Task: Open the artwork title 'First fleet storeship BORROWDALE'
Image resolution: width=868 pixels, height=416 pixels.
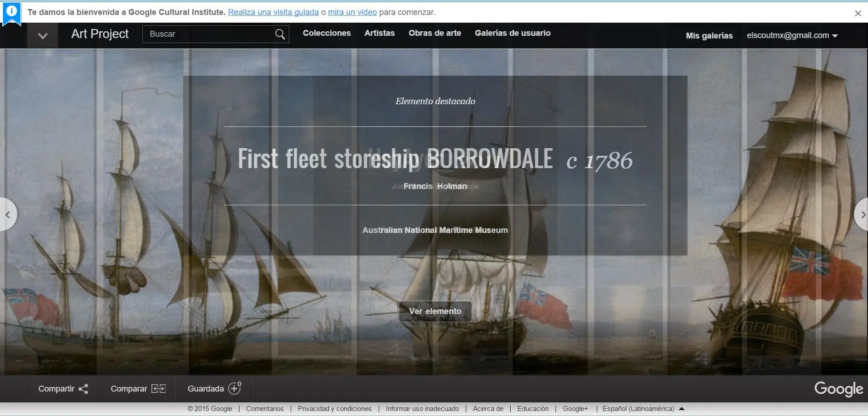Action: 395,159
